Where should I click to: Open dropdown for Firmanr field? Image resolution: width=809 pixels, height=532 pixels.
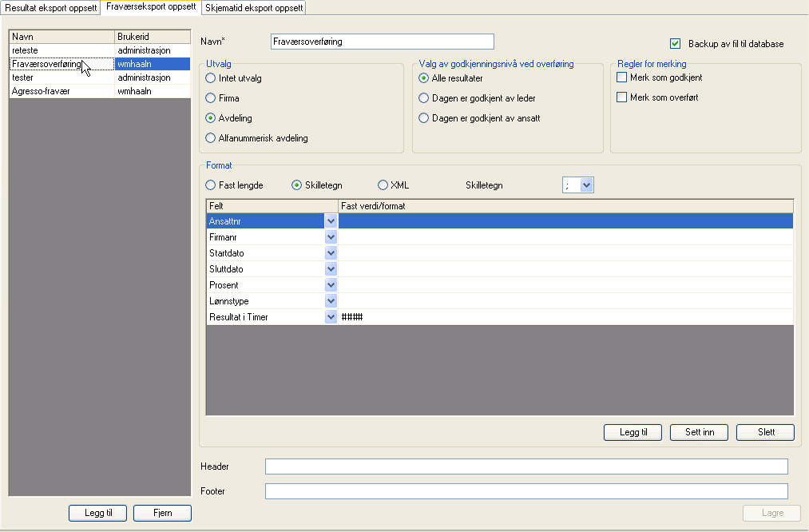click(331, 237)
